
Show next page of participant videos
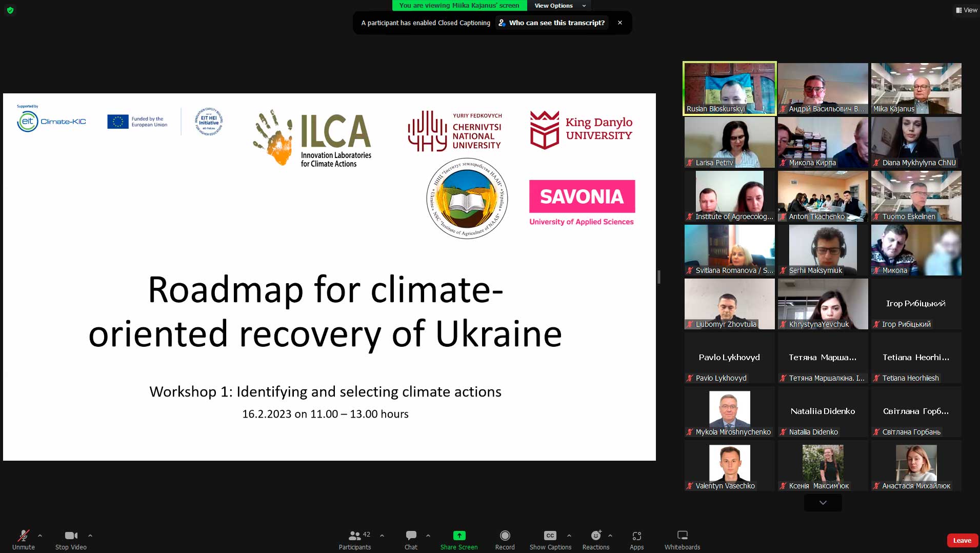click(x=823, y=503)
